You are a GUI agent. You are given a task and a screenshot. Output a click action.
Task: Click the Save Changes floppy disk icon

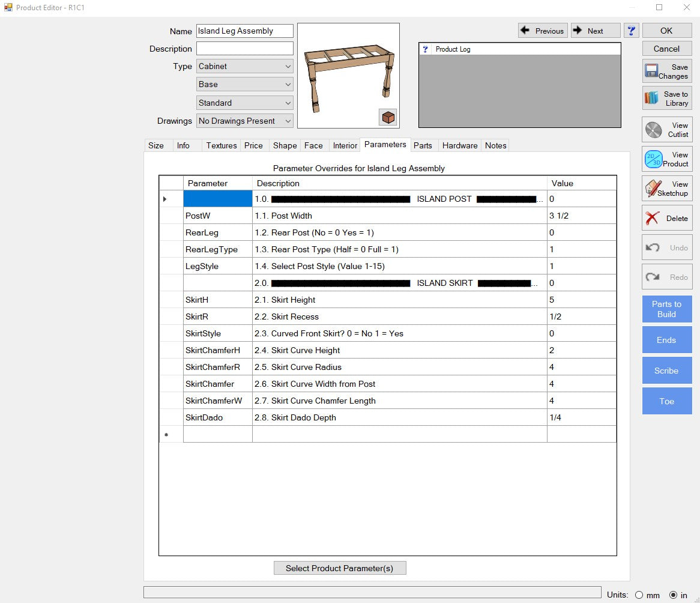651,71
